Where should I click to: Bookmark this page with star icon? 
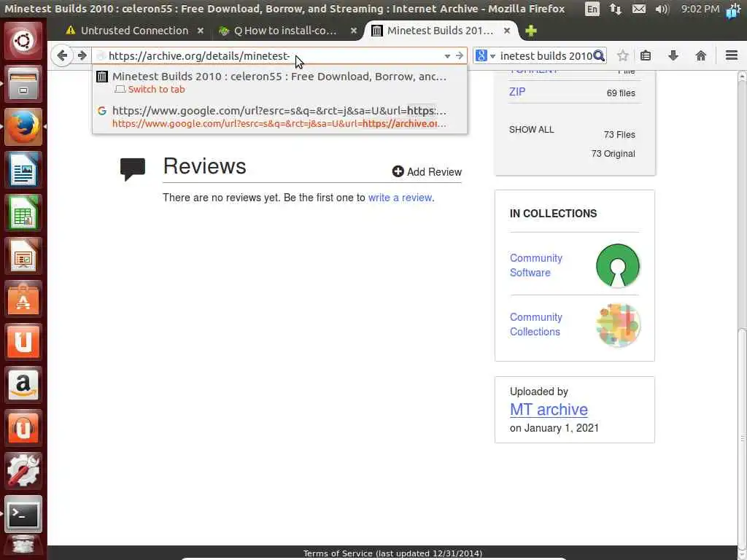pyautogui.click(x=622, y=55)
